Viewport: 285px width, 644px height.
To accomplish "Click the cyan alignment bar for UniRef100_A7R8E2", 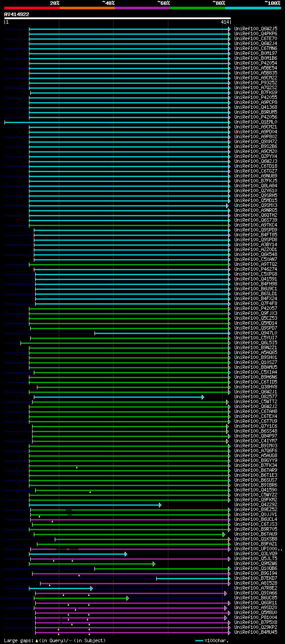I will pos(61,588).
